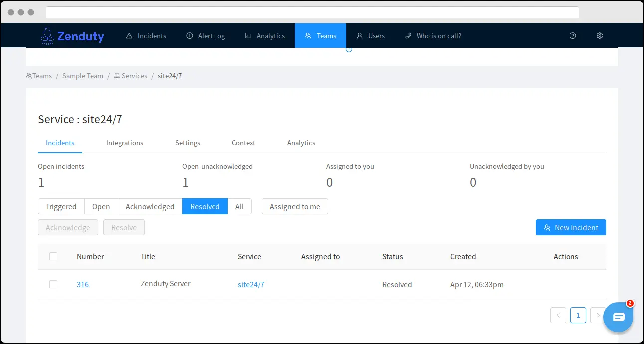Click the Status column header
Screen dimensions: 644x344
[393, 256]
